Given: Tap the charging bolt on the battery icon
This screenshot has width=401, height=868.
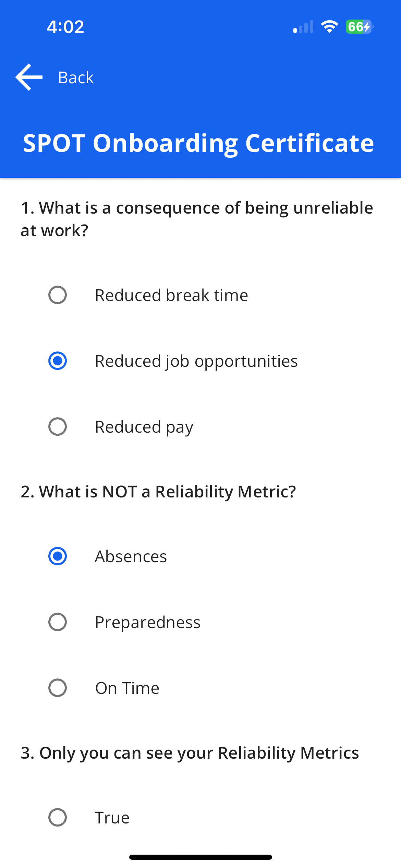Looking at the screenshot, I should (366, 26).
